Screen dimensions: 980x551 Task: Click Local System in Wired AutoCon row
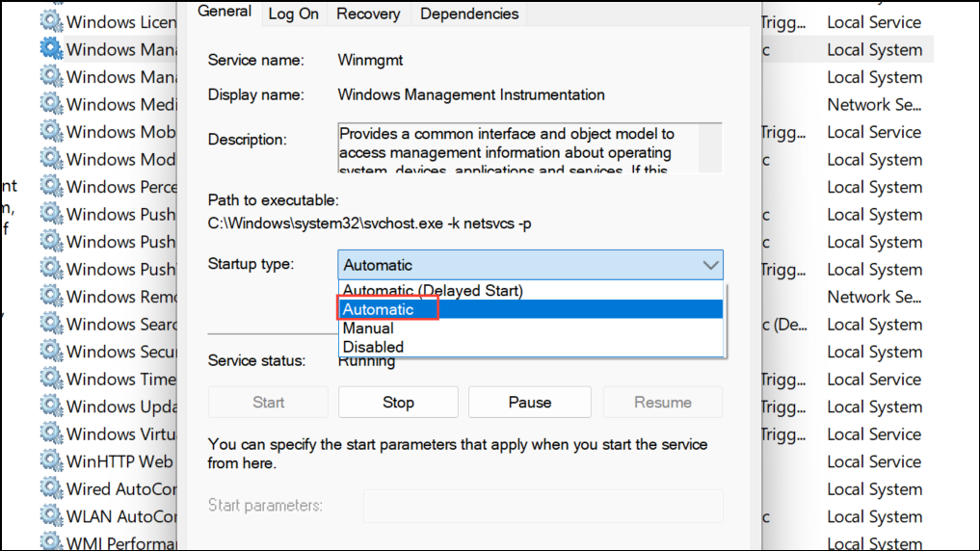click(874, 489)
